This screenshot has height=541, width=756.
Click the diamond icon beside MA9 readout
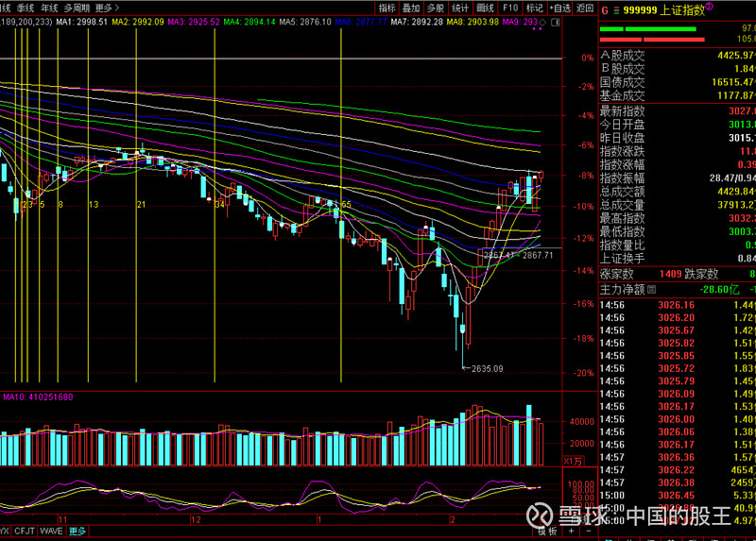pyautogui.click(x=542, y=22)
